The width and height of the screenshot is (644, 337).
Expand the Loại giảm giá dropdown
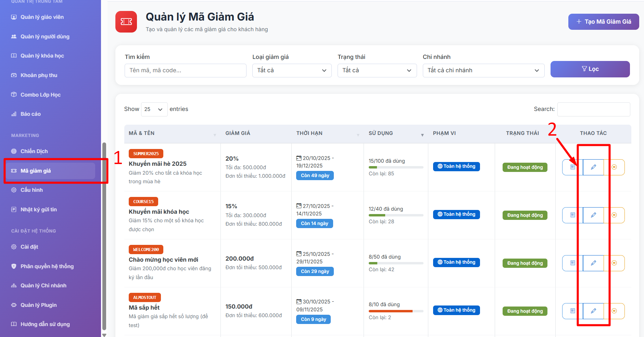coord(292,71)
